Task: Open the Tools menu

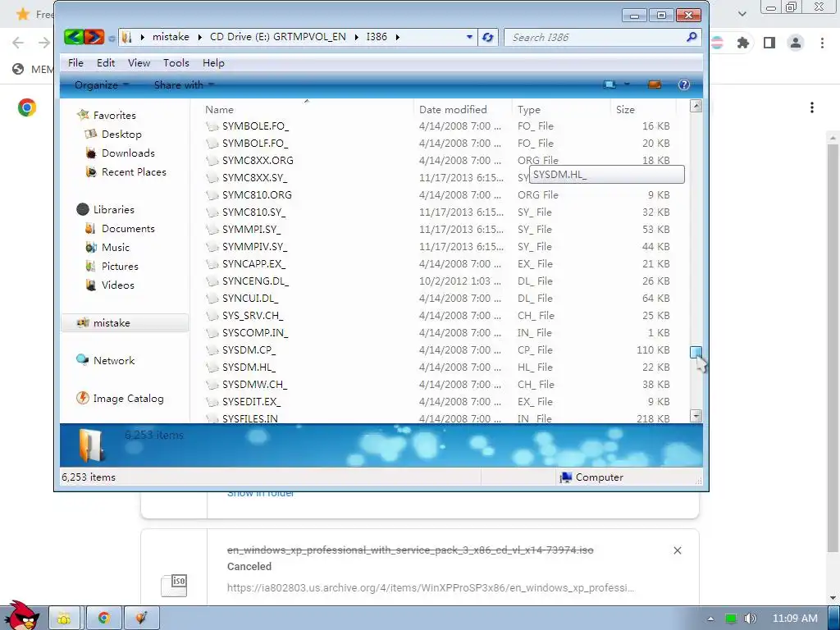Action: 176,62
